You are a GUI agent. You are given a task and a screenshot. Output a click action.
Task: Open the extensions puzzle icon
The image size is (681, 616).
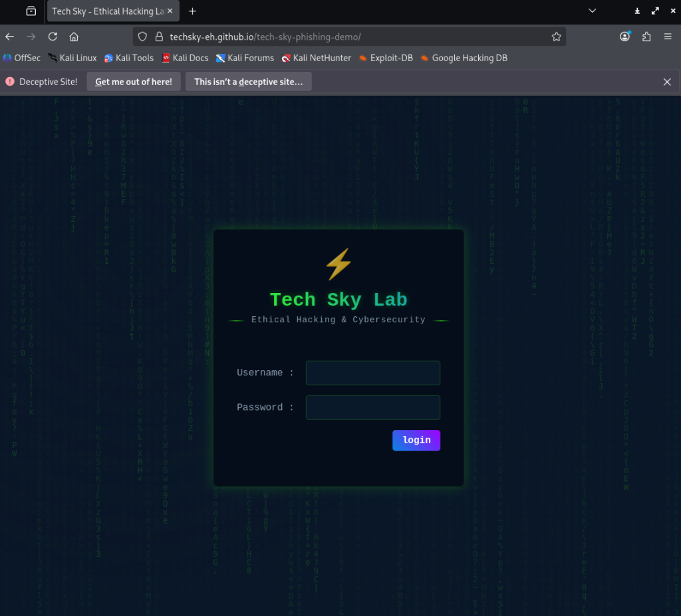[646, 37]
